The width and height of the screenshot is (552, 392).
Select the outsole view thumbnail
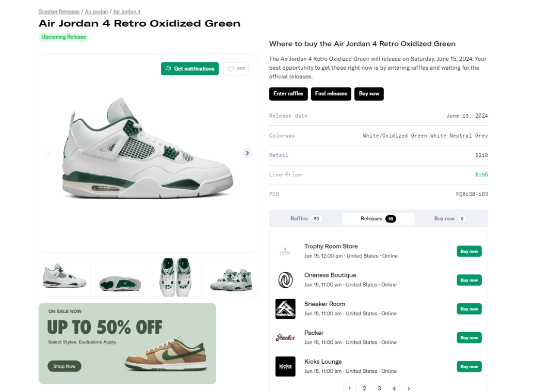120,277
